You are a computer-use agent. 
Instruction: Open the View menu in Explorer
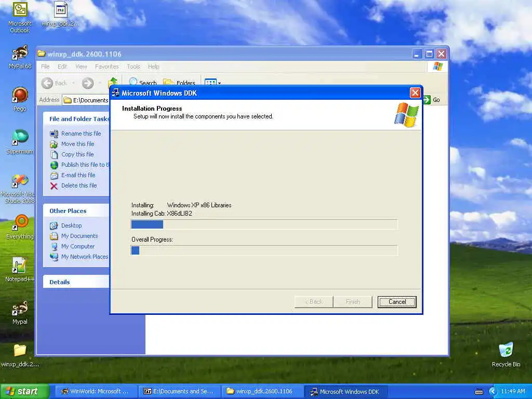[x=81, y=66]
